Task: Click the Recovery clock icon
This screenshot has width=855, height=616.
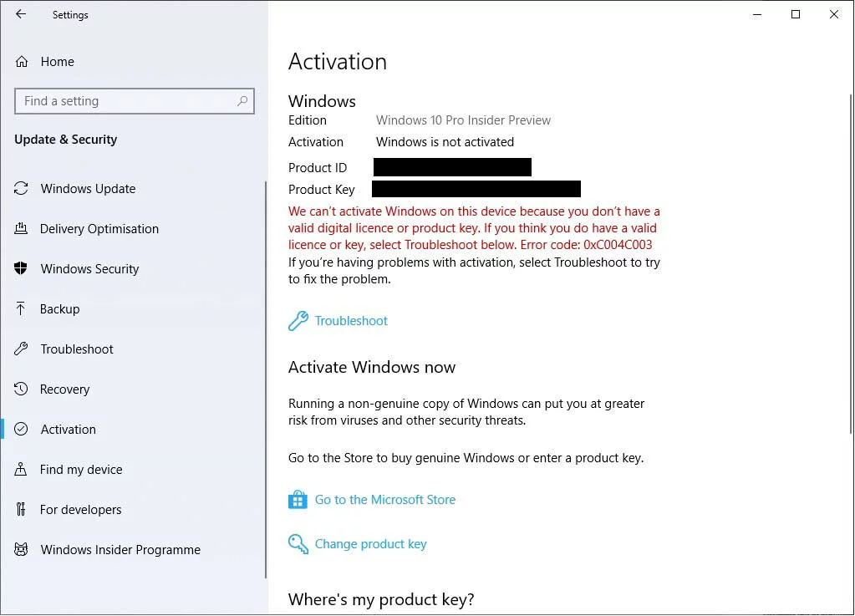Action: (x=21, y=389)
